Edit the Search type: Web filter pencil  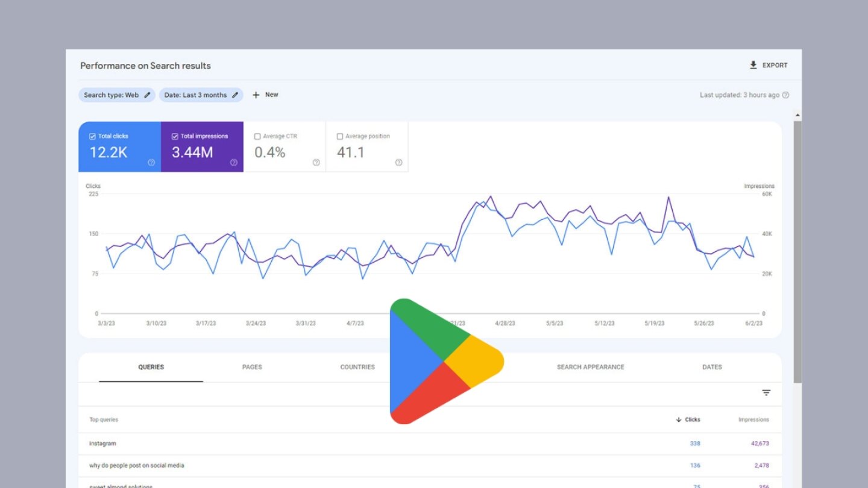tap(148, 95)
